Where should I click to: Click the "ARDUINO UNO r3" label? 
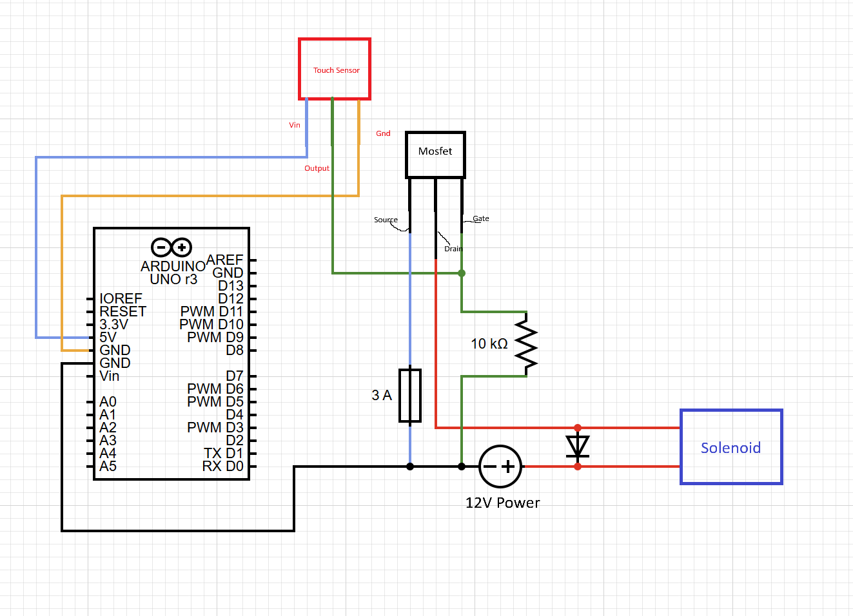[173, 273]
